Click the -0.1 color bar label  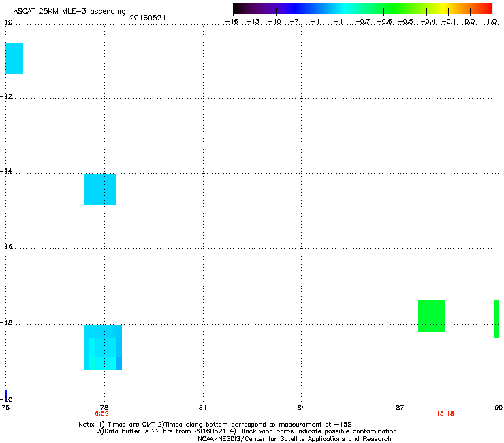(449, 22)
